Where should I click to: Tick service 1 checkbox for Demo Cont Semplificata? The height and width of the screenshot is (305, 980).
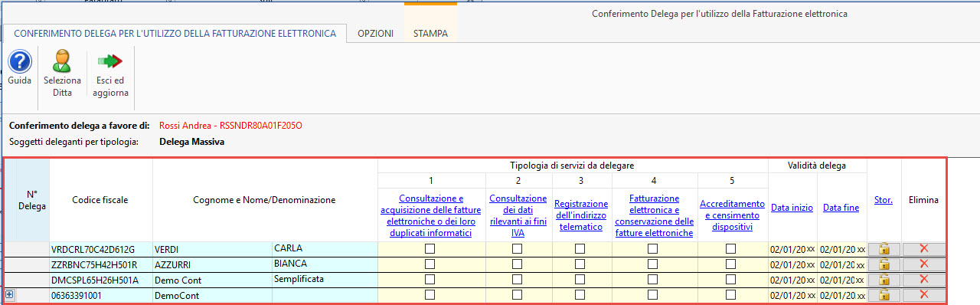coord(430,280)
